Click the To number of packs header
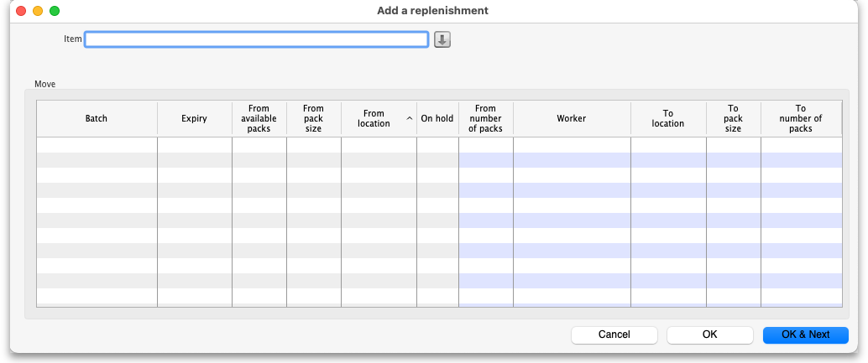The width and height of the screenshot is (868, 363). coord(800,119)
